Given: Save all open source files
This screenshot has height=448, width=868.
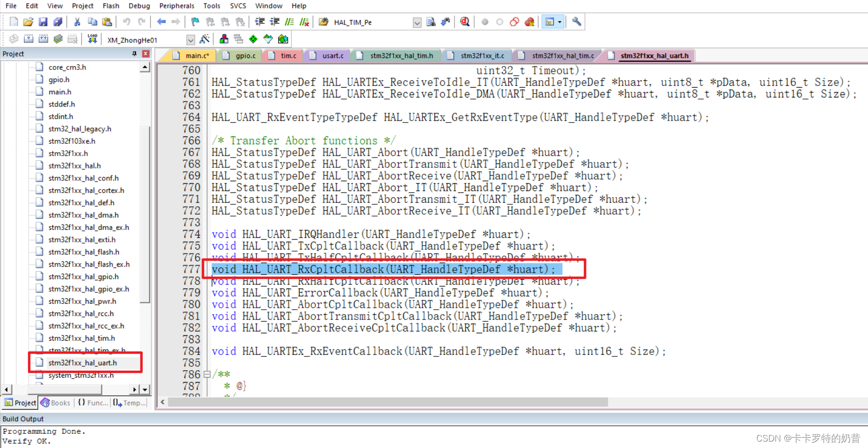Looking at the screenshot, I should click(x=58, y=22).
